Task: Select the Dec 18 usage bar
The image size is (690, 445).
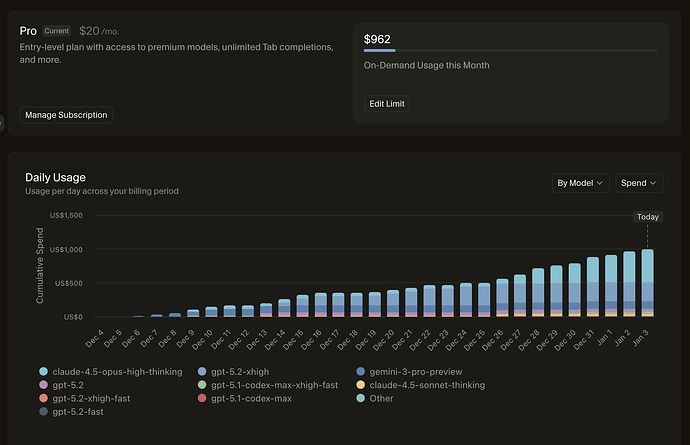Action: coord(356,305)
